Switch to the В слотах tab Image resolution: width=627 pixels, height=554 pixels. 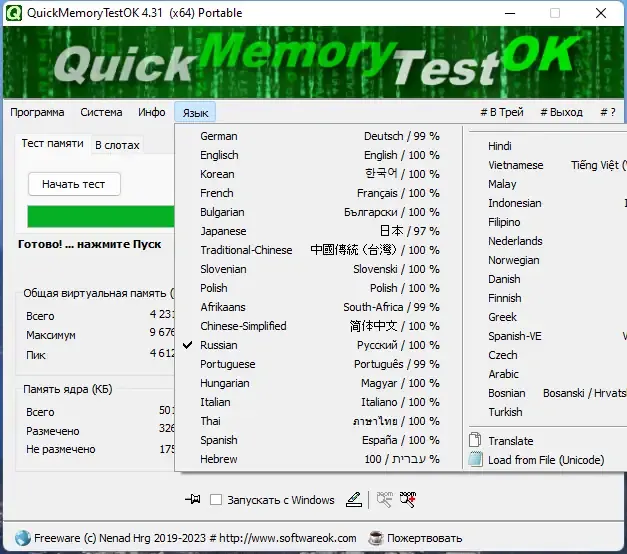[117, 145]
